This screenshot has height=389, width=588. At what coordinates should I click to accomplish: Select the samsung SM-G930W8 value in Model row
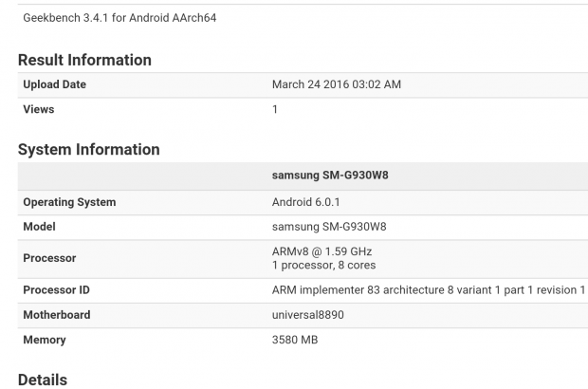pyautogui.click(x=329, y=227)
